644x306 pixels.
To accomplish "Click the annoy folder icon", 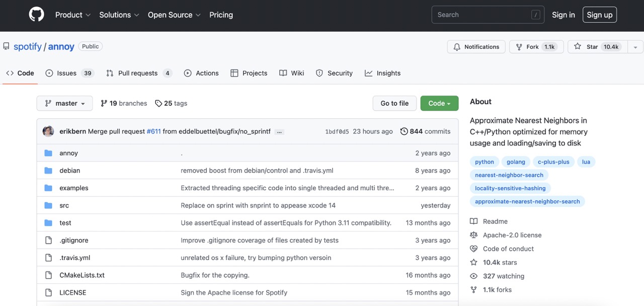I will [x=48, y=153].
